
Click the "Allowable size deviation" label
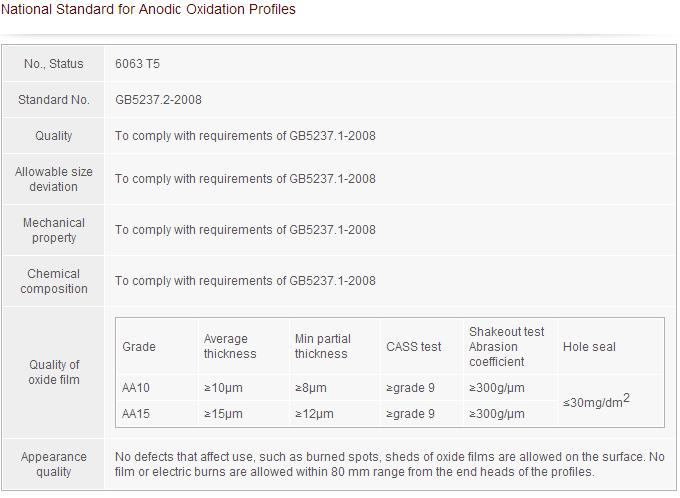tap(53, 179)
